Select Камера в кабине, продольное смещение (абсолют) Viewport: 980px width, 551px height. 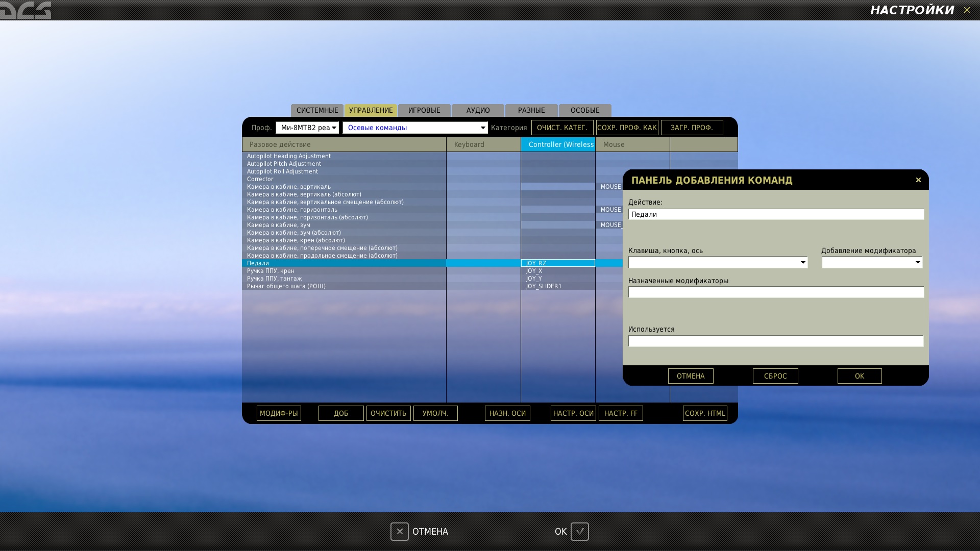click(x=344, y=256)
